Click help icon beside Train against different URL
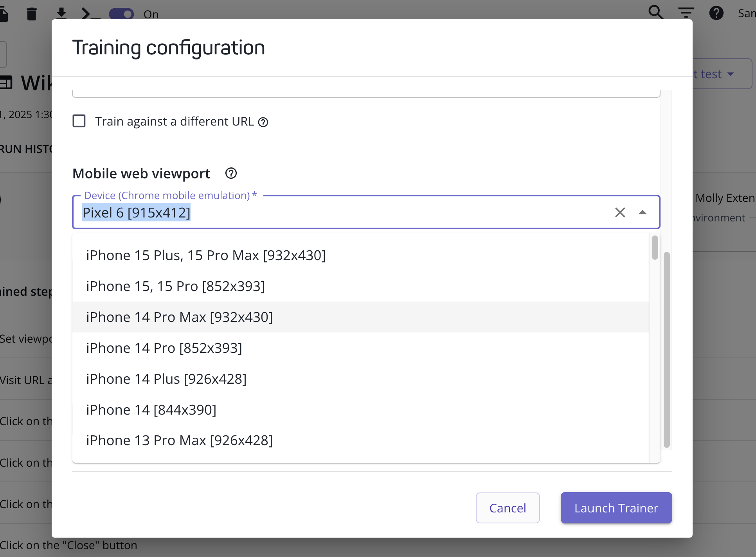This screenshot has height=557, width=756. (263, 122)
